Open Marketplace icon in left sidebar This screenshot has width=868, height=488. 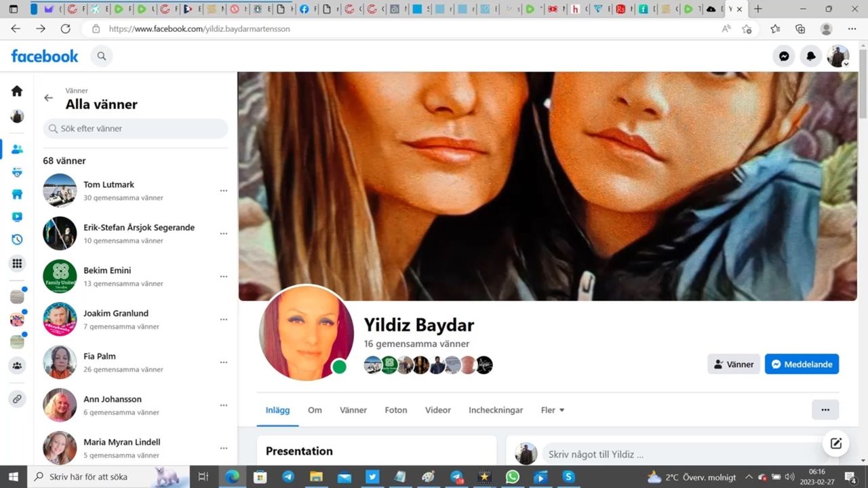[x=17, y=195]
